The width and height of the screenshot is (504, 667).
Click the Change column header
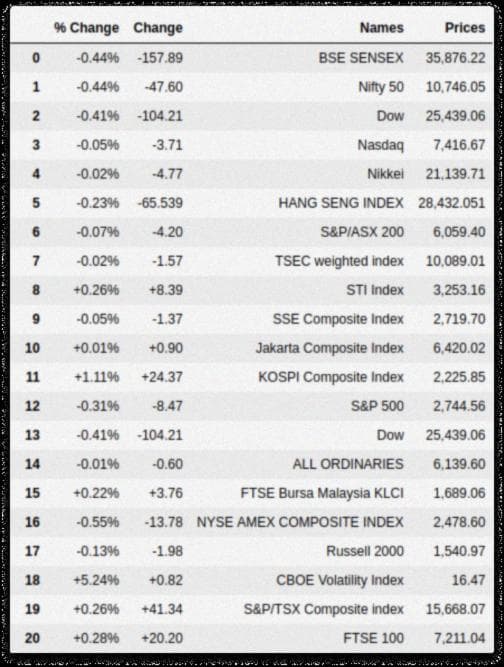click(158, 28)
